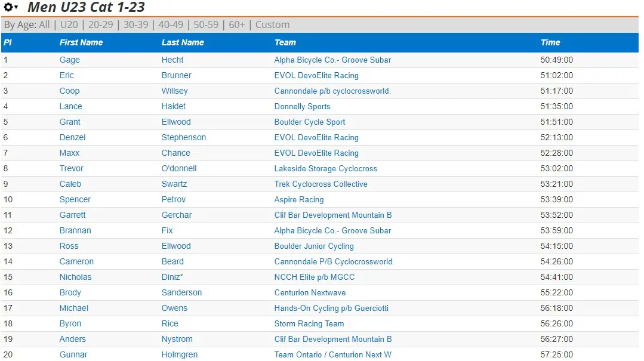The width and height of the screenshot is (644, 361).
Task: Open the gear settings icon beside the title
Action: point(8,7)
